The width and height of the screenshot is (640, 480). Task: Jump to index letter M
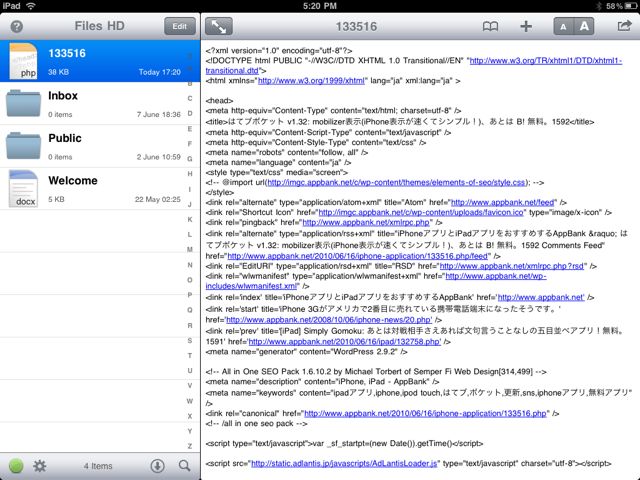(x=190, y=249)
